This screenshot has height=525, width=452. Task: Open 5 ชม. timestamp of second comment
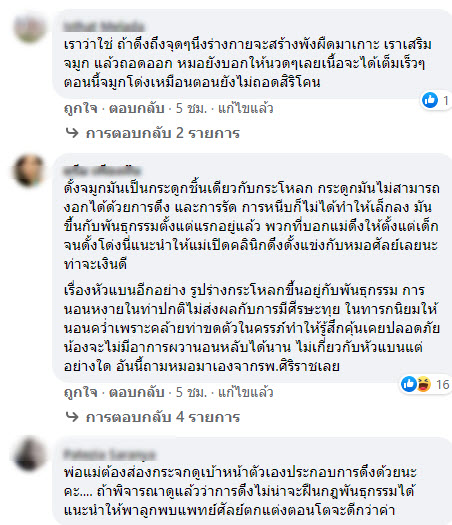[x=191, y=392]
